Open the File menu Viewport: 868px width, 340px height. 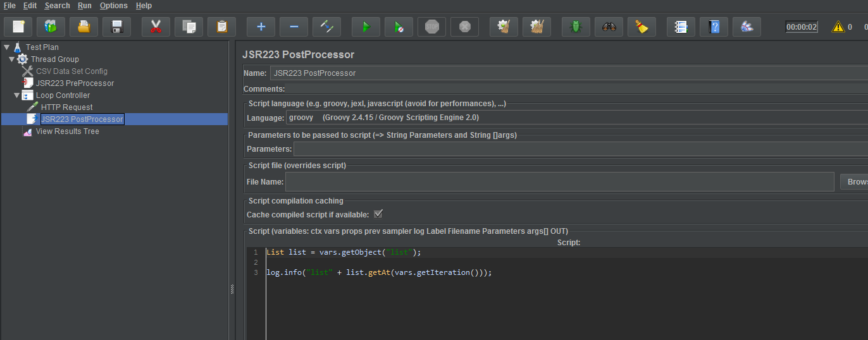(9, 6)
